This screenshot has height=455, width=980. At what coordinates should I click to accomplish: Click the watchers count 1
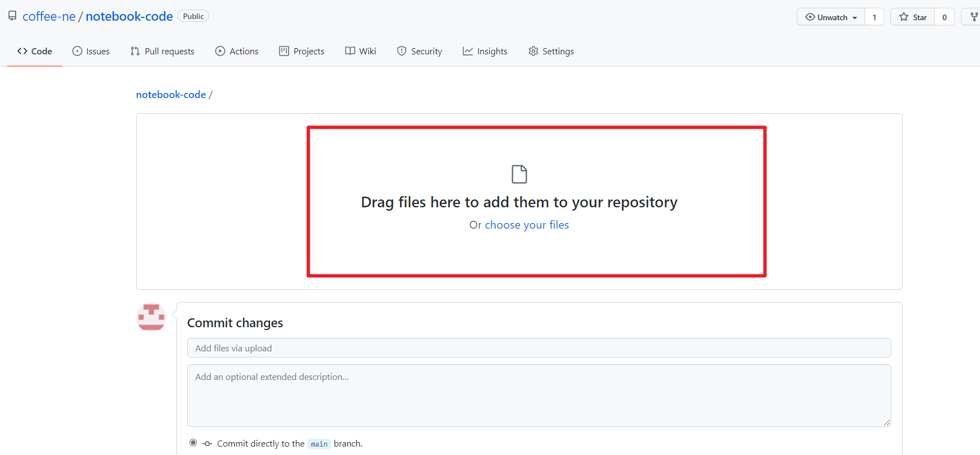tap(874, 17)
